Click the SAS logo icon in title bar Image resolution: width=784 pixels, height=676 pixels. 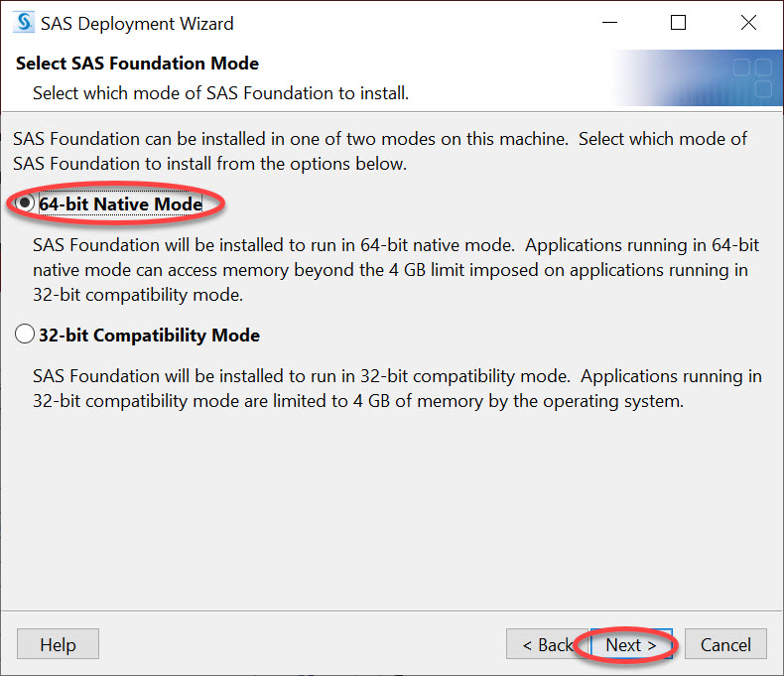[24, 23]
